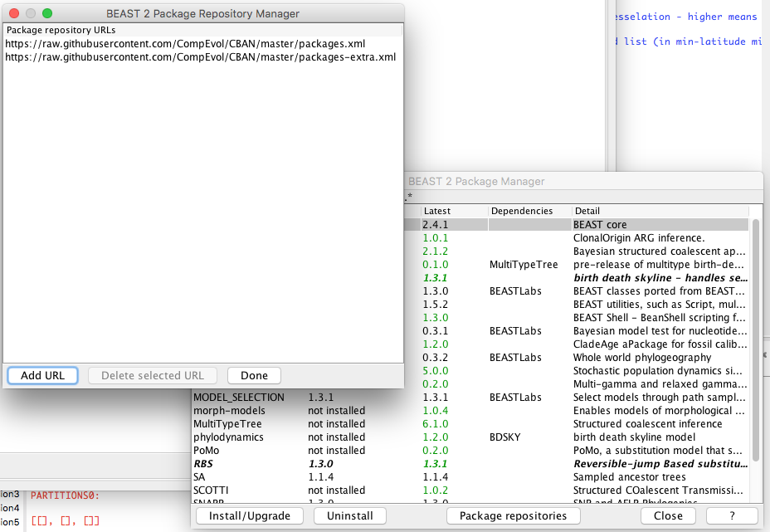Click the Delete selected URL button
Screen dimensions: 770x532
[152, 376]
